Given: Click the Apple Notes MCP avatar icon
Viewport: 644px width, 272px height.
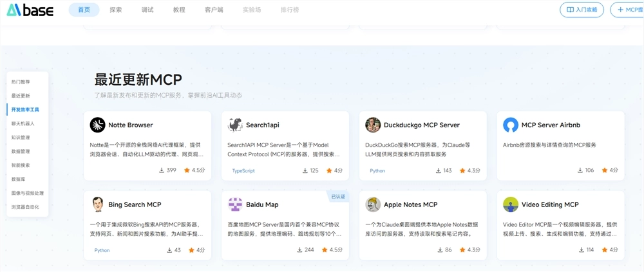Looking at the screenshot, I should pos(373,204).
